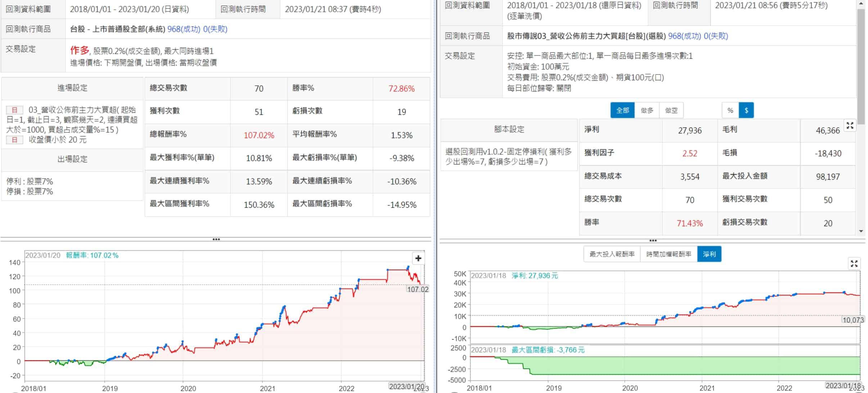Viewport: 868px width, 393px height.
Task: Select the 全部 all trades filter
Action: point(622,110)
